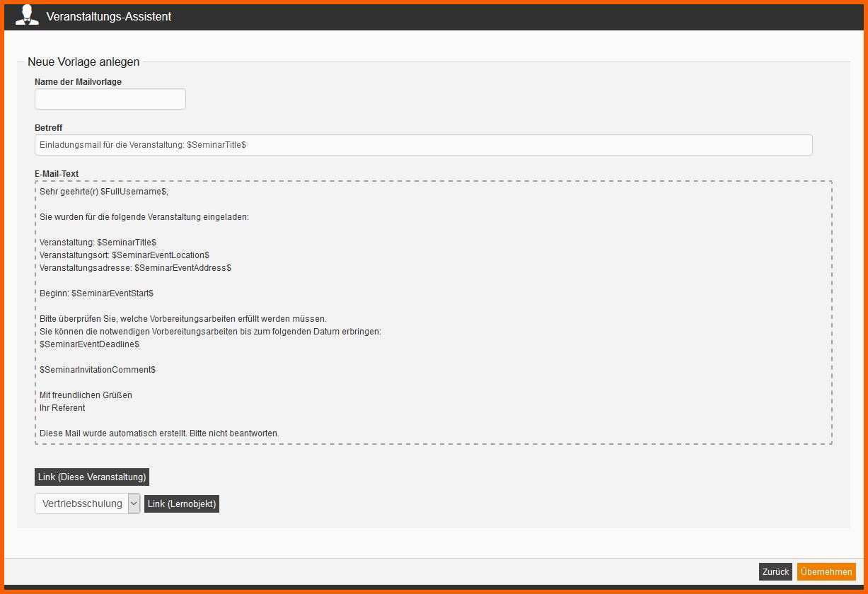Focus the Name der Mailvorlage field

(110, 99)
